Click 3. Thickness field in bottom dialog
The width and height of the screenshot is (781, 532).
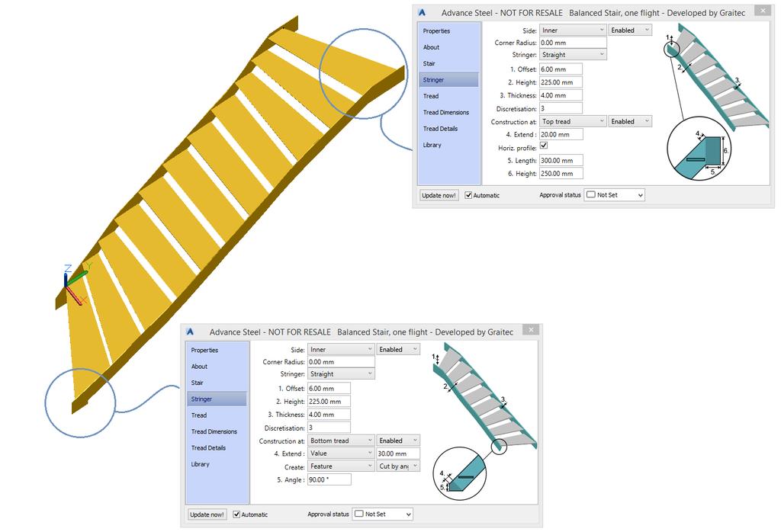[329, 415]
